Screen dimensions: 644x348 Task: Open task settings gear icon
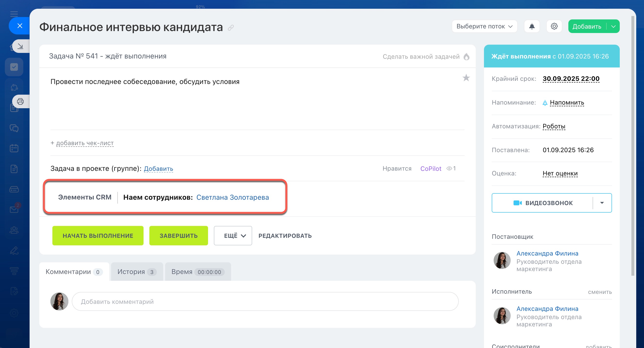(554, 26)
